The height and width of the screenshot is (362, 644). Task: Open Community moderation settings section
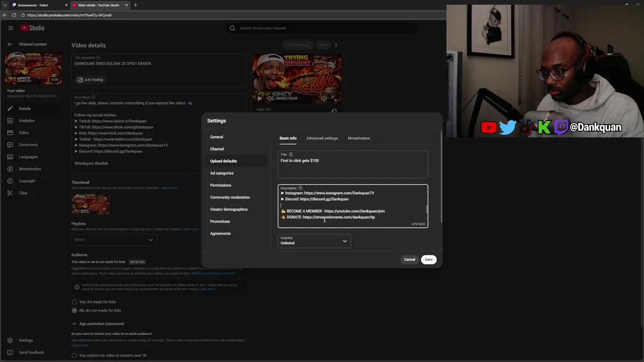[x=236, y=197]
